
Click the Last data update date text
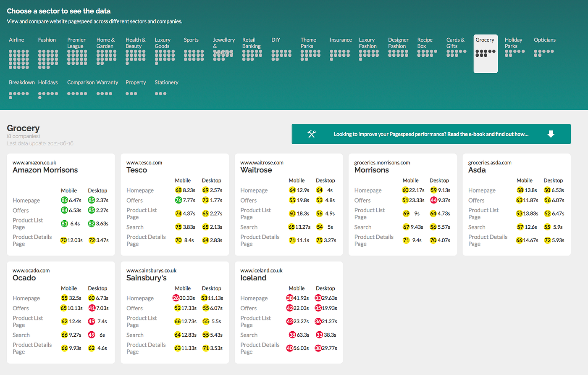click(x=40, y=143)
